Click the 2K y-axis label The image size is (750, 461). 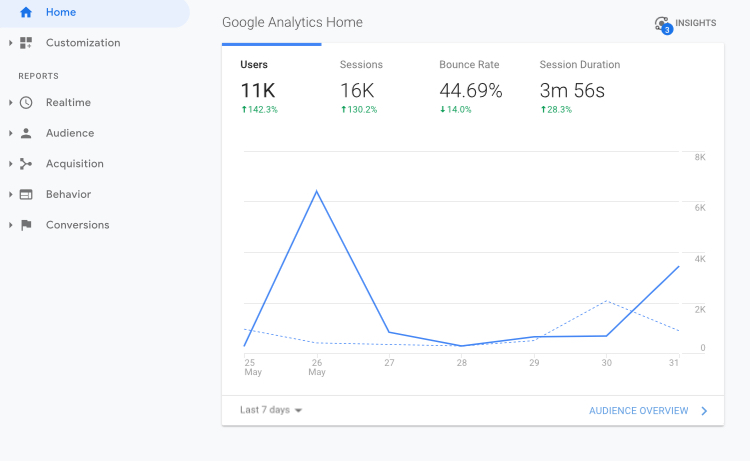tap(700, 309)
